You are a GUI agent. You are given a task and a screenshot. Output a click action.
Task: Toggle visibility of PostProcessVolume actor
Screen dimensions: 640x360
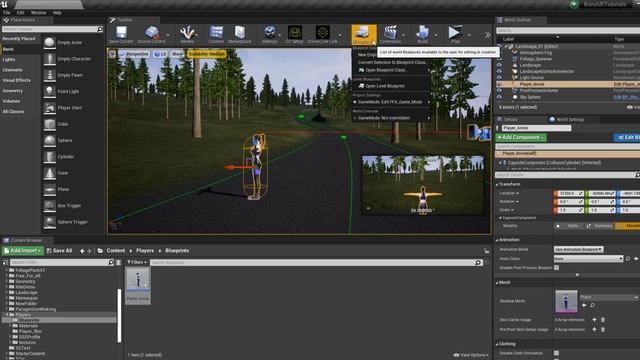coord(499,90)
